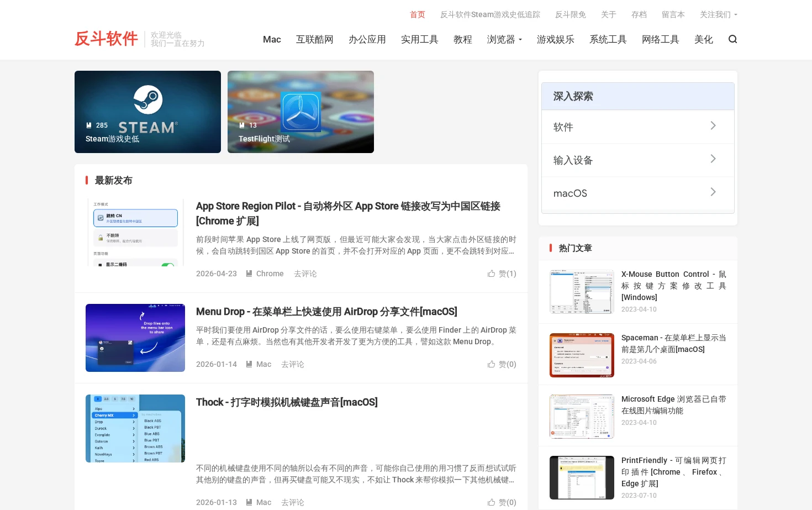Open the search magnifier icon
This screenshot has width=812, height=510.
click(x=732, y=39)
